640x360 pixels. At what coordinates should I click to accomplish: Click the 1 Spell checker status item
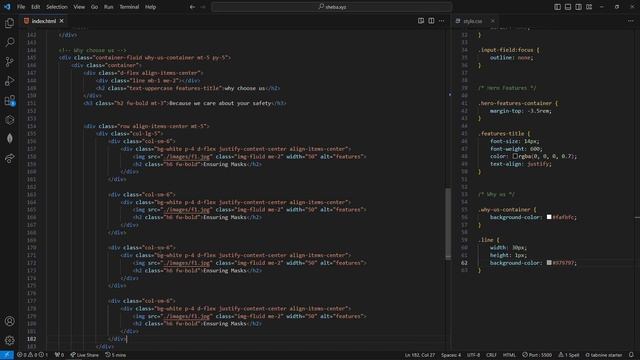click(x=569, y=355)
